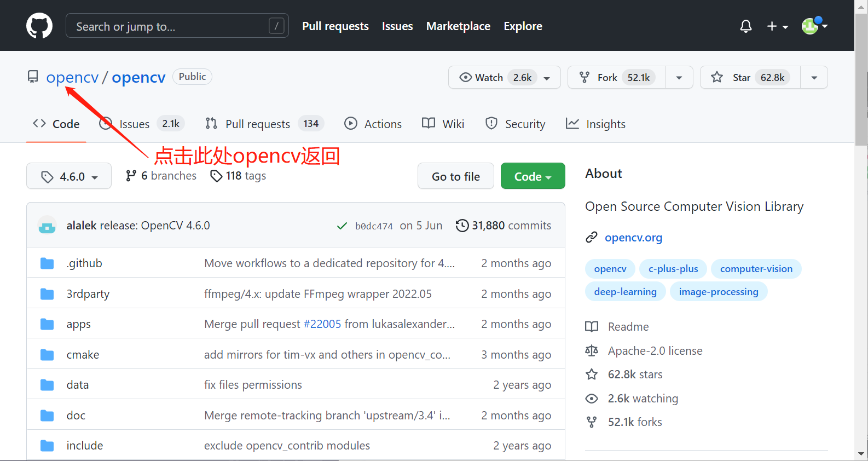The height and width of the screenshot is (461, 868).
Task: Select the computer-vision topic tag
Action: (756, 269)
